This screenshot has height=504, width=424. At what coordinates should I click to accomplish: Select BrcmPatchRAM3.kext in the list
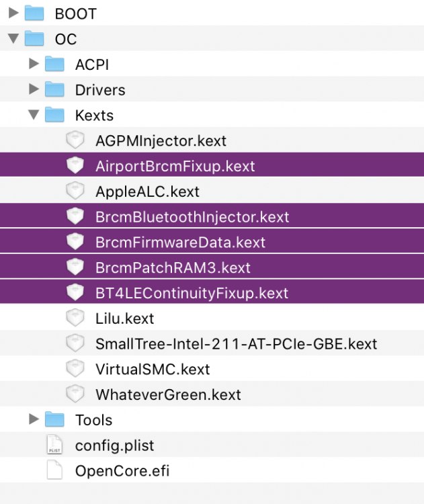212,267
